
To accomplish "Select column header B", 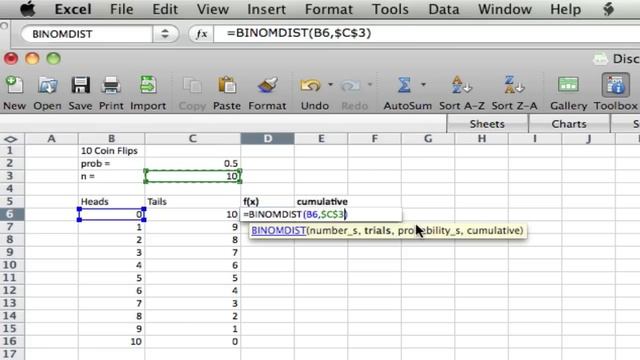I will click(111, 139).
